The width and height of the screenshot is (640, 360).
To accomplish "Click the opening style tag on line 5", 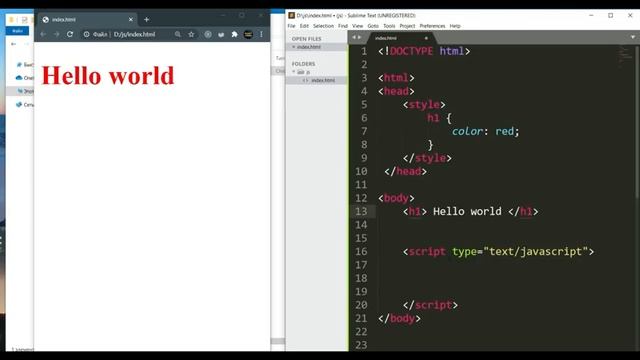I will point(424,104).
